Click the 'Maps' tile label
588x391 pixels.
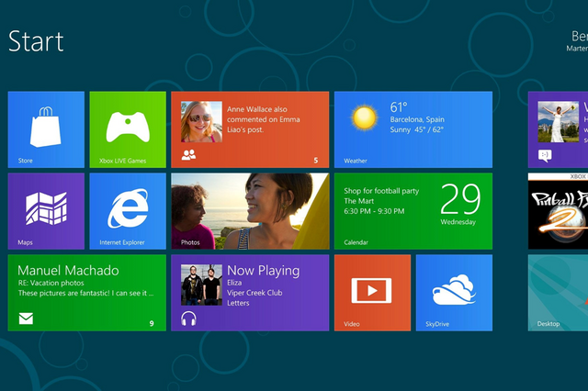point(25,242)
